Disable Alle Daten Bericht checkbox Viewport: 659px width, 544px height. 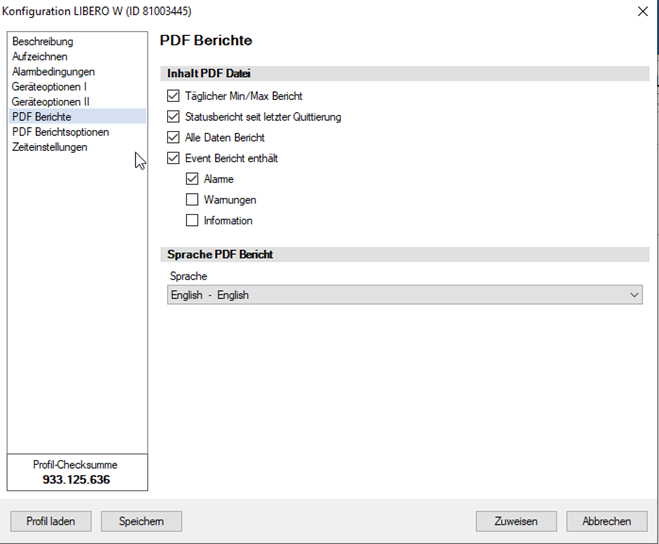coord(174,137)
